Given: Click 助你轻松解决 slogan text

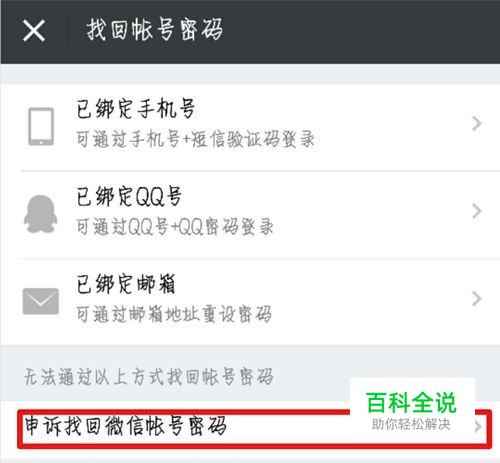Looking at the screenshot, I should click(x=411, y=424).
